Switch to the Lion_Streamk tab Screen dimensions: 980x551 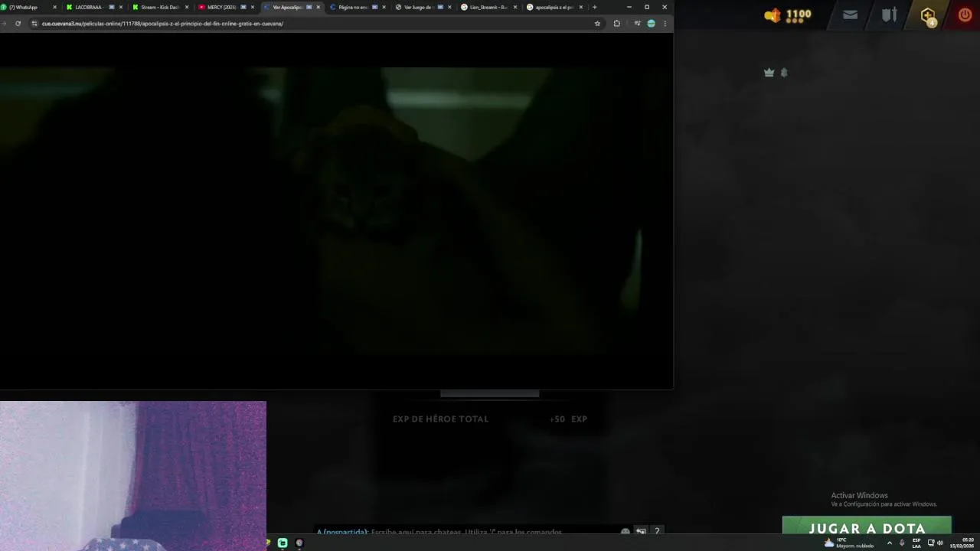pos(488,7)
